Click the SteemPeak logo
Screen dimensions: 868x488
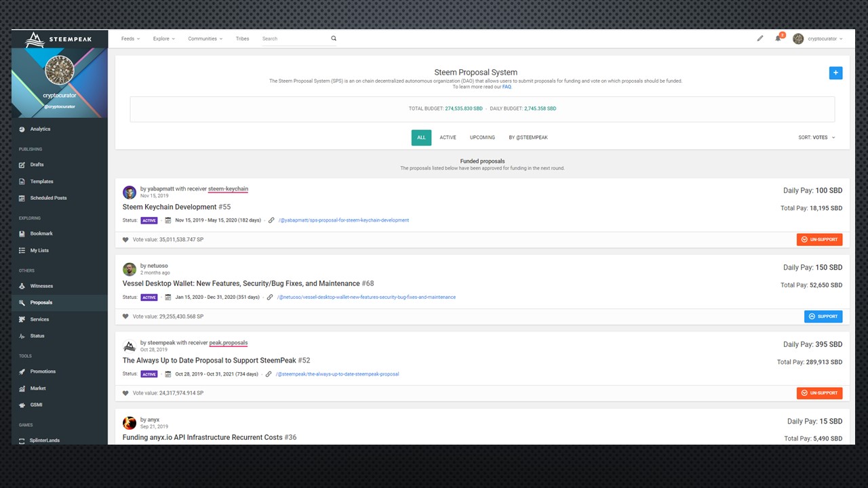coord(60,39)
